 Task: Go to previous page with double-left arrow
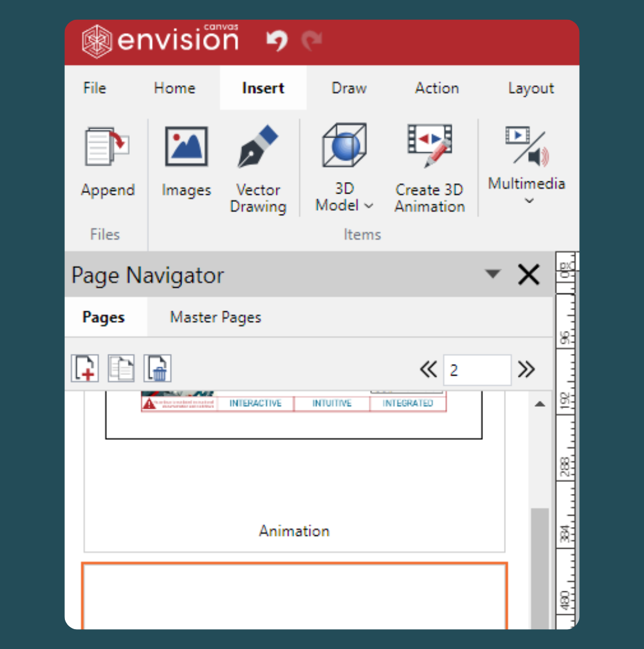coord(428,370)
